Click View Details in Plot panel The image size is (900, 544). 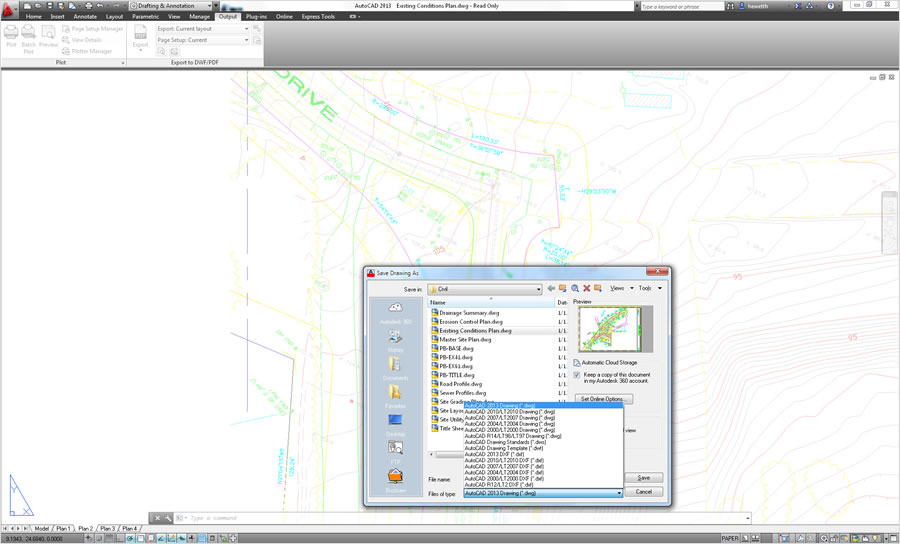tap(82, 40)
